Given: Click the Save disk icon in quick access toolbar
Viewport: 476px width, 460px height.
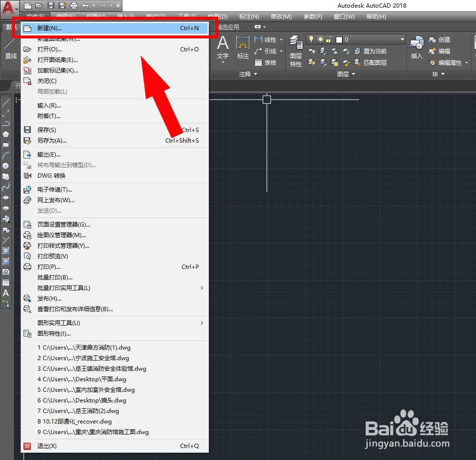Looking at the screenshot, I should [x=51, y=5].
